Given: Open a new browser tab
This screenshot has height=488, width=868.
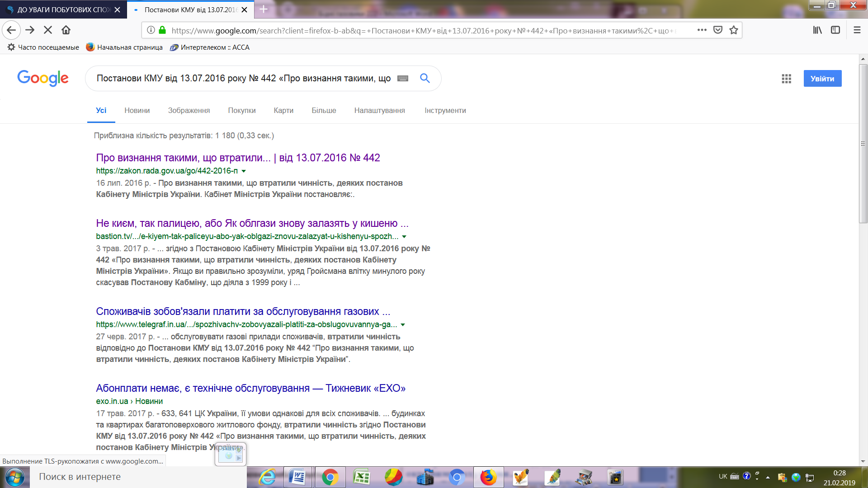Looking at the screenshot, I should point(264,9).
